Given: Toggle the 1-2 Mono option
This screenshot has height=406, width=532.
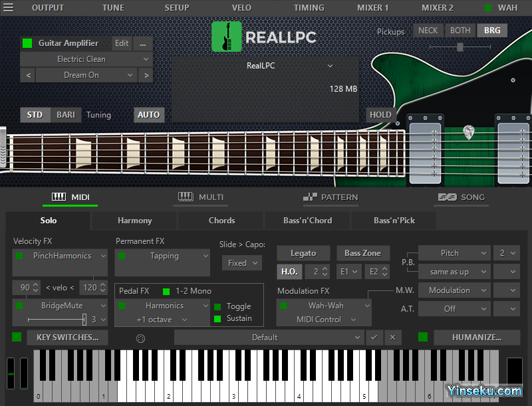Looking at the screenshot, I should click(x=166, y=291).
